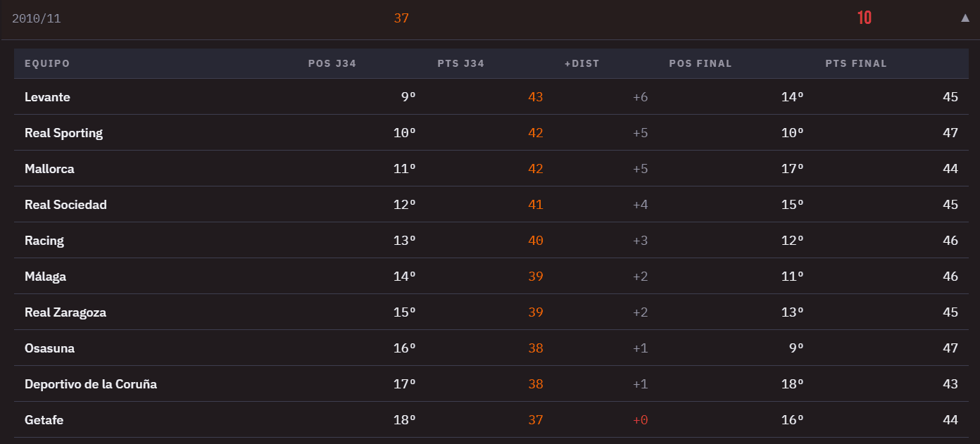980x444 pixels.
Task: Click Málaga's 39 points at J34
Action: [x=536, y=277]
